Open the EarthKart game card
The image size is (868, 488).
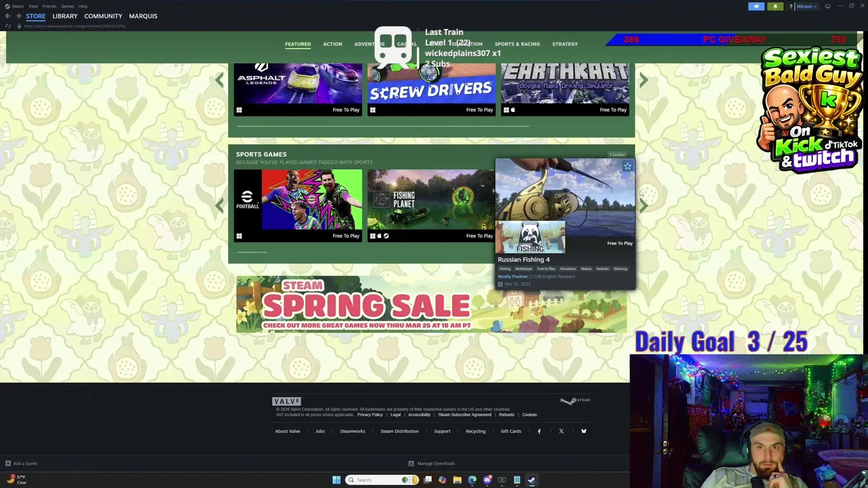pyautogui.click(x=565, y=89)
